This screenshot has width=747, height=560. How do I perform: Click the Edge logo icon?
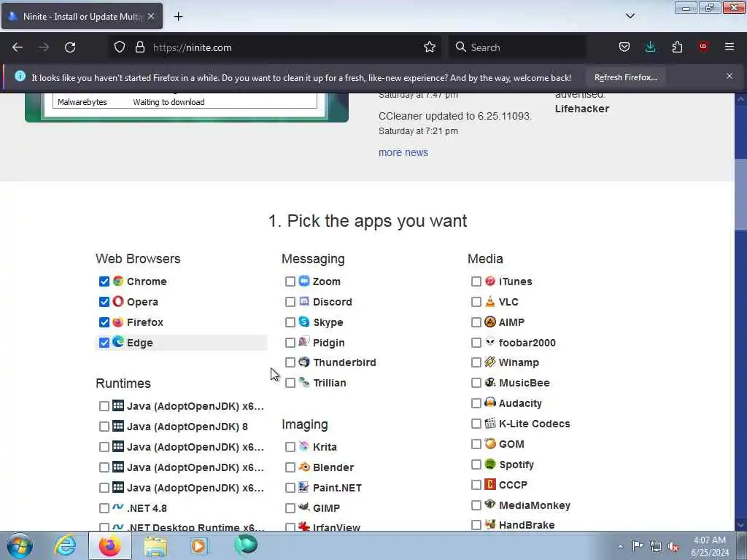pos(118,342)
